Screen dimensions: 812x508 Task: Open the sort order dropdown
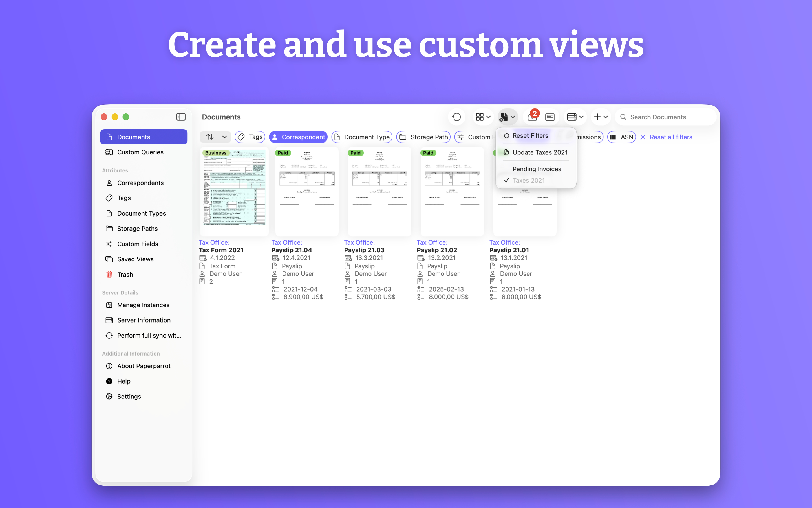click(215, 137)
